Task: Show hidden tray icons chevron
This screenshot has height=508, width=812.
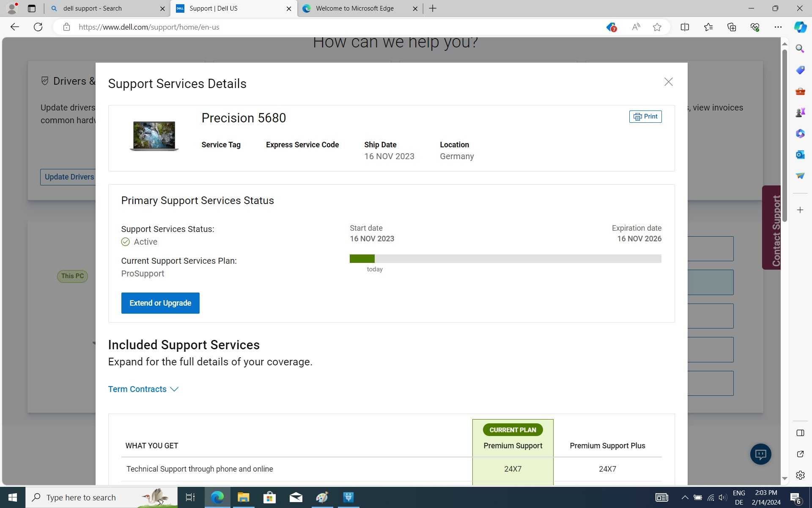Action: point(684,497)
